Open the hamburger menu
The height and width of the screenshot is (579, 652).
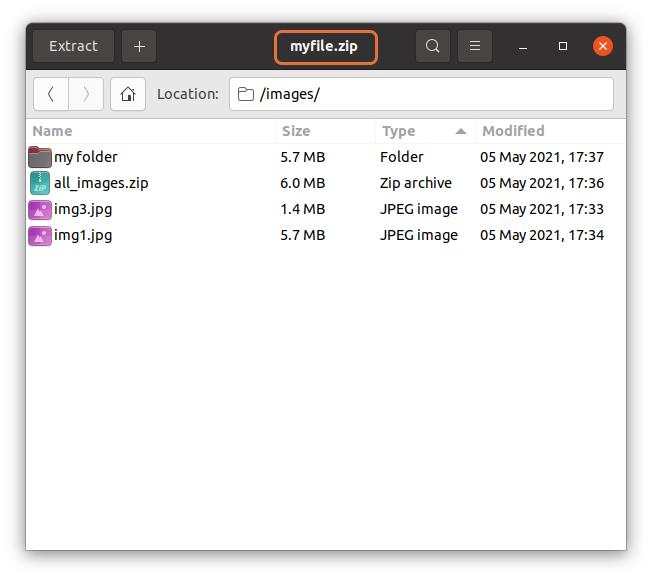coord(475,46)
